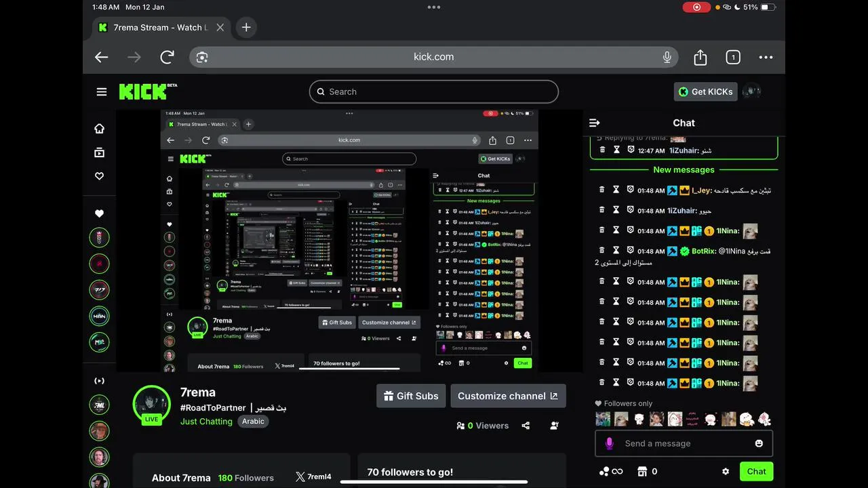Click the Get KICKs button
This screenshot has height=488, width=868.
pyautogui.click(x=705, y=91)
